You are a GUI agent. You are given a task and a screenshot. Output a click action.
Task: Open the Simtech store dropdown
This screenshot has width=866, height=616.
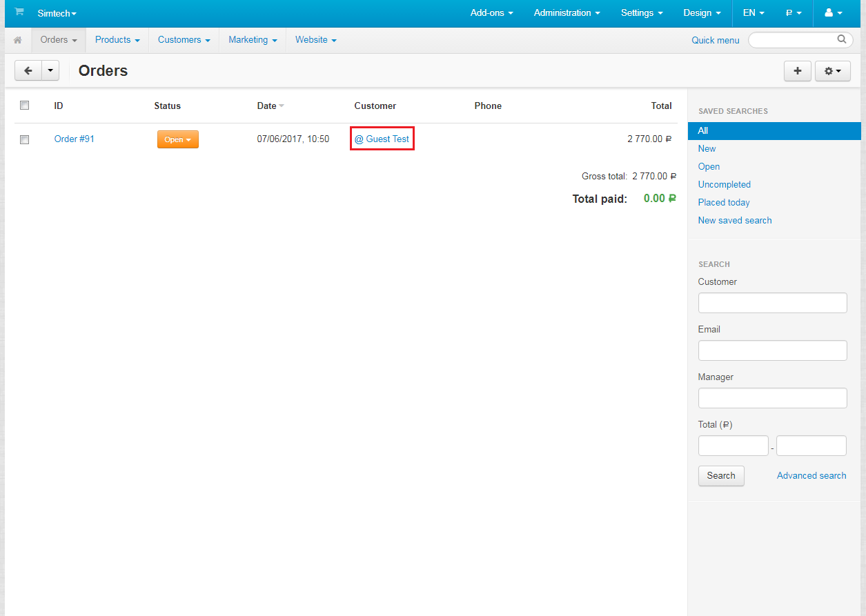[57, 13]
